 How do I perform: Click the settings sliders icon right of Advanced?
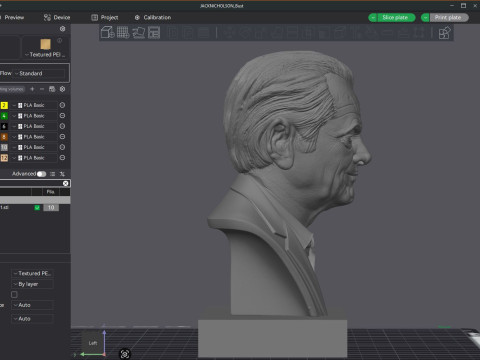62,174
